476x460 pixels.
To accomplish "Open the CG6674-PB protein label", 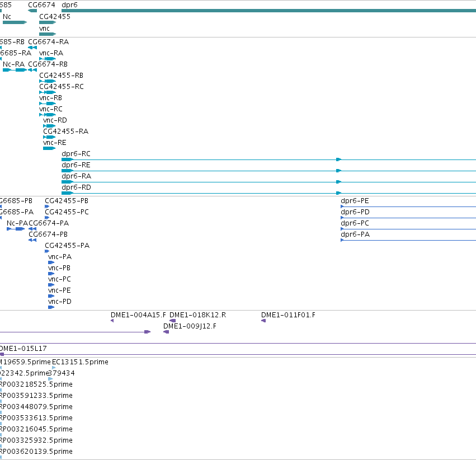I will (x=48, y=234).
